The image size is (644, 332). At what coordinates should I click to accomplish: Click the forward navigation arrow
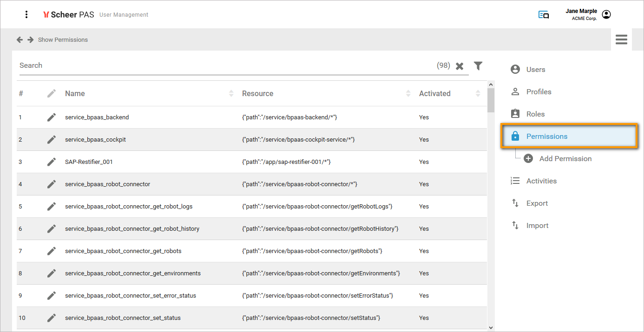coord(31,40)
